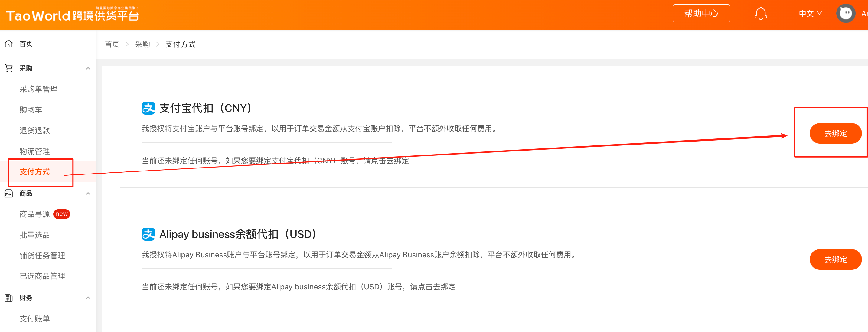Select 购物车 sidebar menu item
Screen dimensions: 868x332
click(31, 110)
